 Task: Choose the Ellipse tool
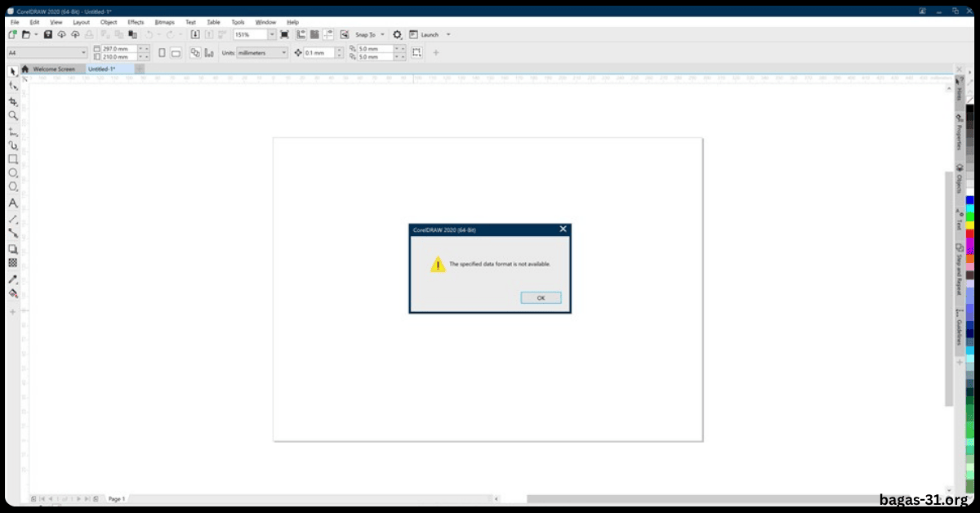click(12, 173)
